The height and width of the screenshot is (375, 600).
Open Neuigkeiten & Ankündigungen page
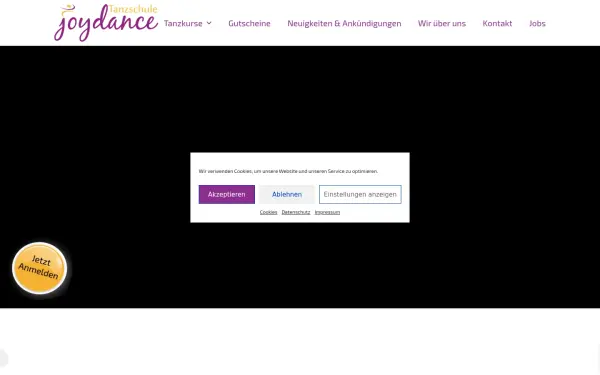click(x=344, y=23)
